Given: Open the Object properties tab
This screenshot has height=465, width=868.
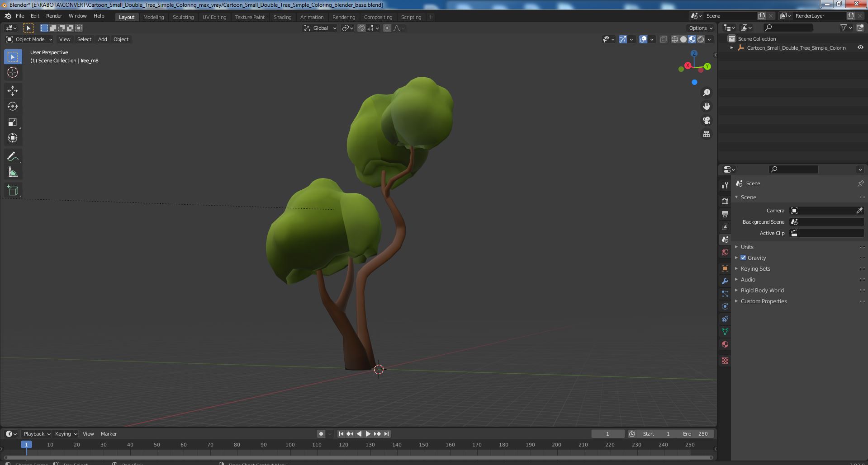Looking at the screenshot, I should click(725, 268).
